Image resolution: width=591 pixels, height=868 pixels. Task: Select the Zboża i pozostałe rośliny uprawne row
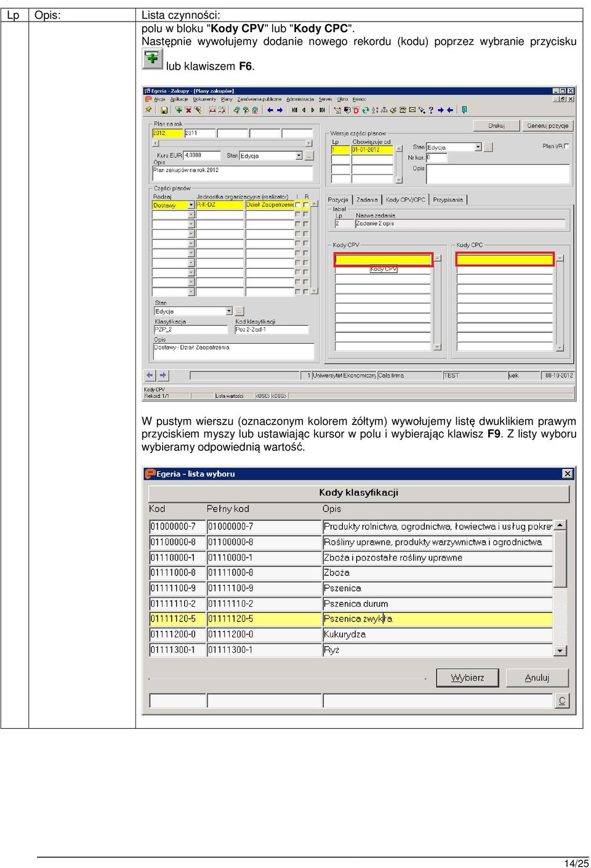tap(351, 558)
